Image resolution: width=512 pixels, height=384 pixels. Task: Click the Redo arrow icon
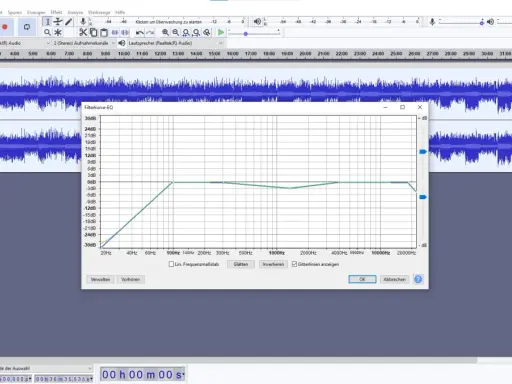tap(150, 32)
